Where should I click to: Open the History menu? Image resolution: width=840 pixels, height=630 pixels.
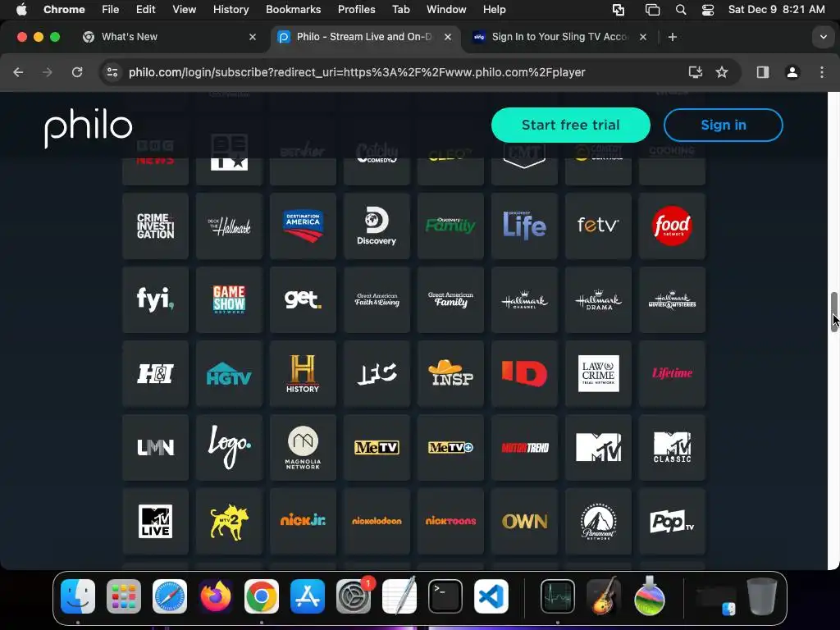pos(231,10)
